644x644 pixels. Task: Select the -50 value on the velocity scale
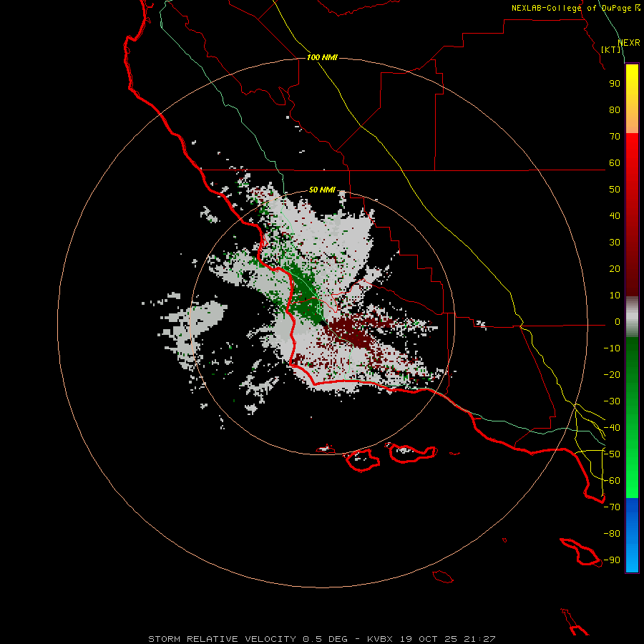pyautogui.click(x=612, y=454)
